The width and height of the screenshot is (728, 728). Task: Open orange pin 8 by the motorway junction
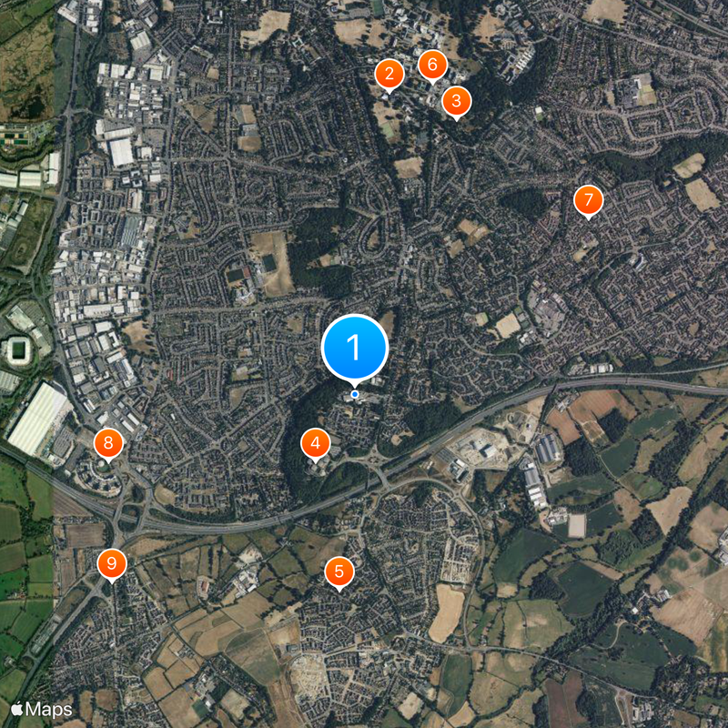(108, 443)
